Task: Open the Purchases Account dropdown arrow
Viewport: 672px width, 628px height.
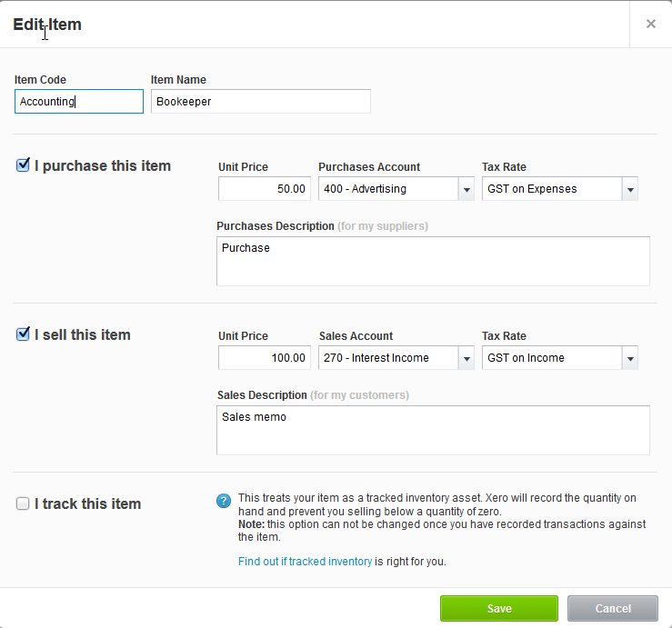Action: [466, 189]
